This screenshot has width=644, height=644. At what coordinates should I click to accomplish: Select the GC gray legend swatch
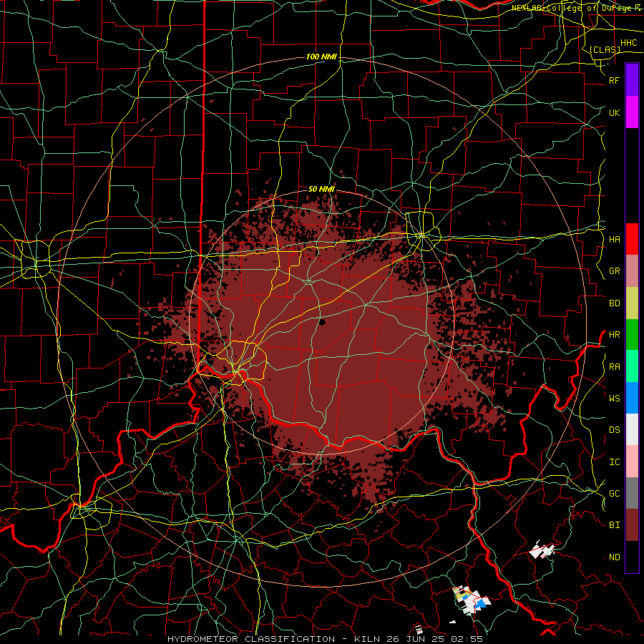[x=632, y=493]
